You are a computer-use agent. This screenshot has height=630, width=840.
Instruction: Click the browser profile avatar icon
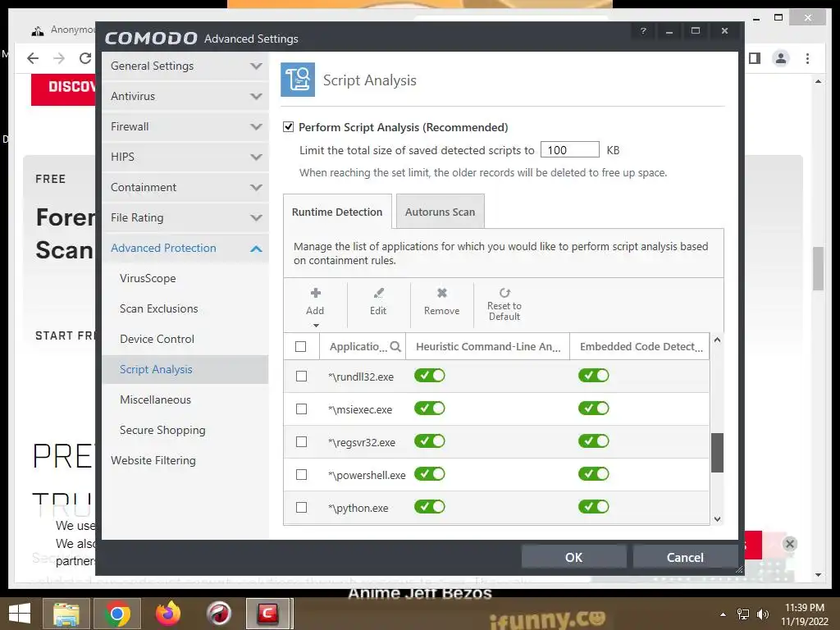tap(781, 58)
